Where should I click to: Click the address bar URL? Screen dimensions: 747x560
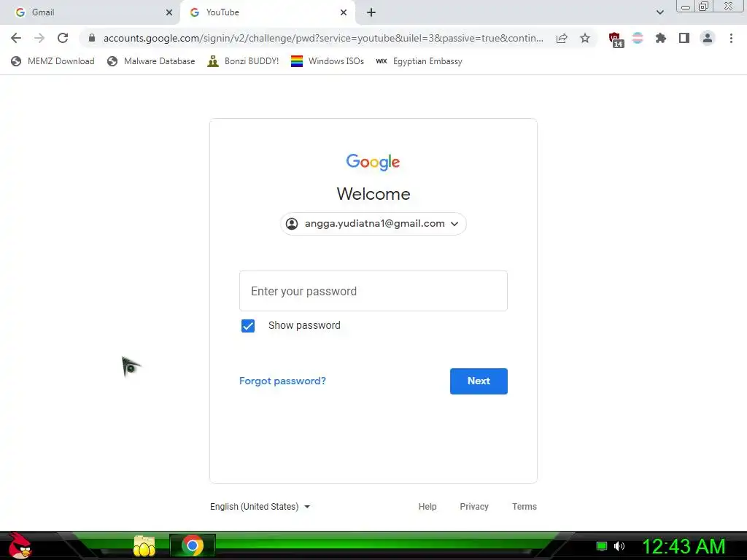[x=323, y=38]
